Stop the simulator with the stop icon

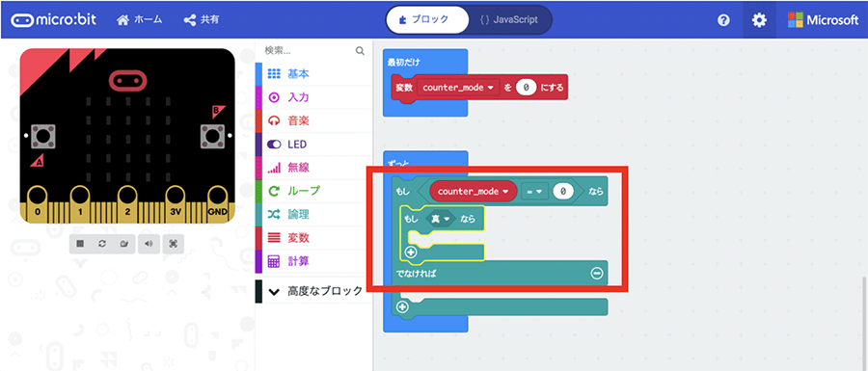80,243
